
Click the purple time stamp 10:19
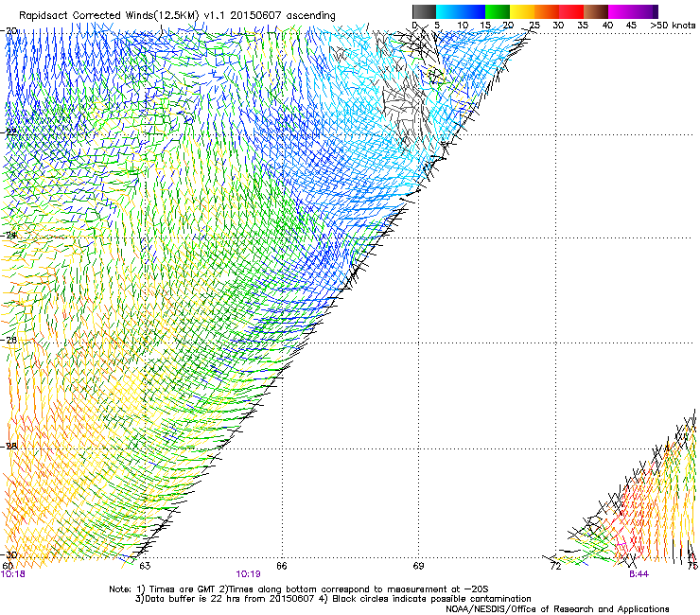(x=248, y=574)
